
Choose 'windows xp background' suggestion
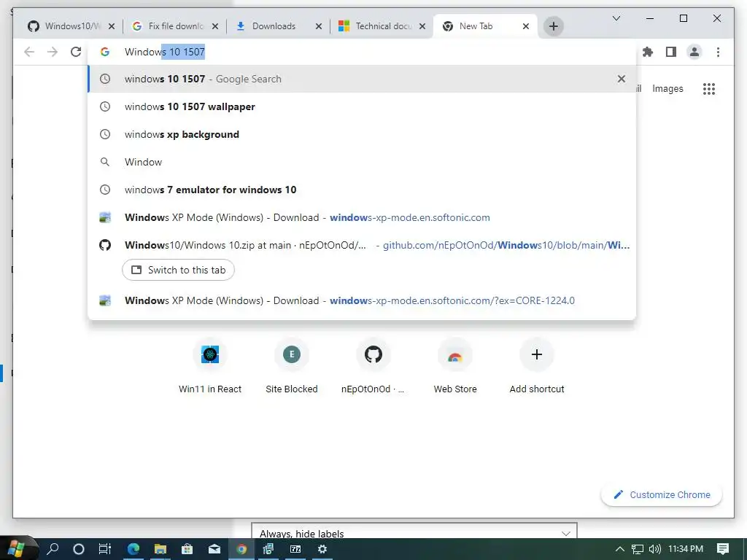pos(362,134)
